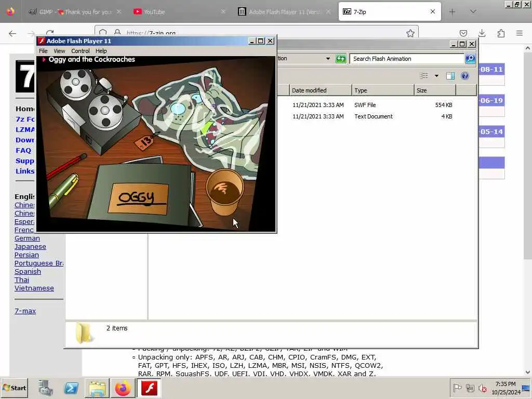532x399 pixels.
Task: Click the Explorer refresh address button
Action: click(x=341, y=59)
